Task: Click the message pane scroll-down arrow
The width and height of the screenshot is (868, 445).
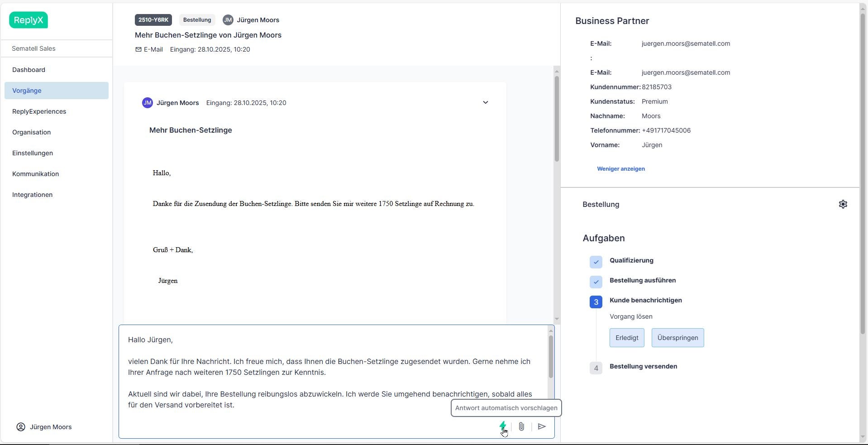Action: (x=557, y=319)
